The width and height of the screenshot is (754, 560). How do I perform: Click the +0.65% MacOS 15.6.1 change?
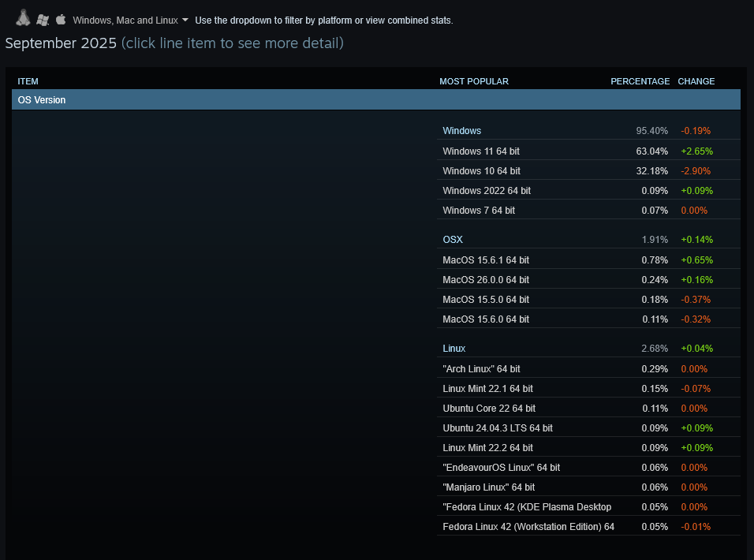click(x=696, y=259)
